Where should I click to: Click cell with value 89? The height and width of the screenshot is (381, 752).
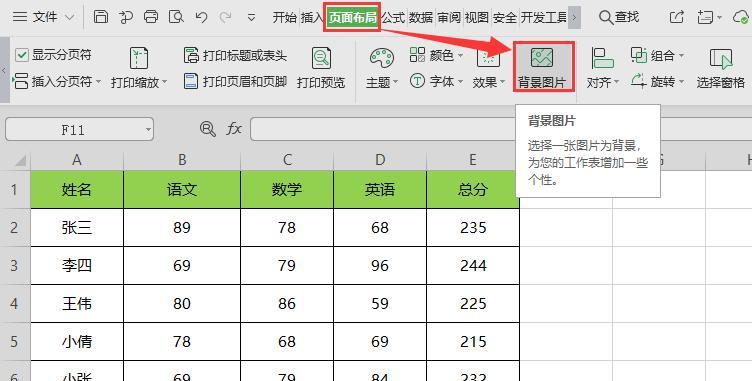[x=182, y=227]
